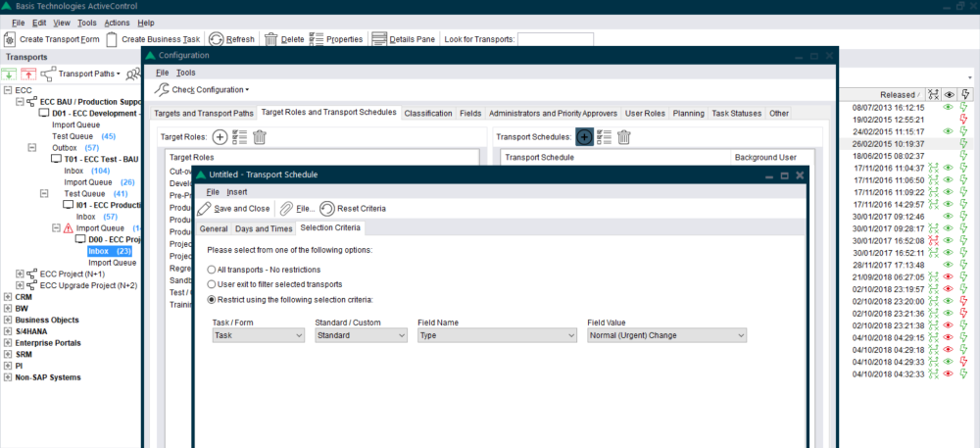Open Transport Schedules properties checklist icon

click(604, 136)
